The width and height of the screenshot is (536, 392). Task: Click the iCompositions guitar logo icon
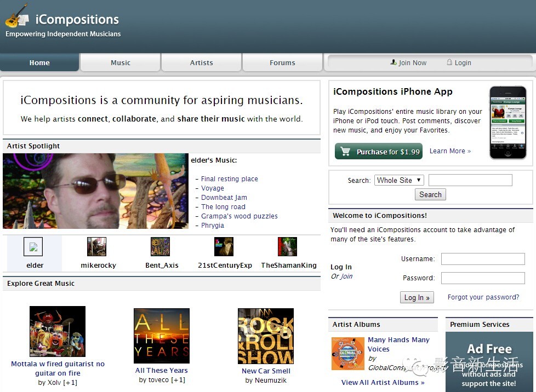tap(16, 16)
